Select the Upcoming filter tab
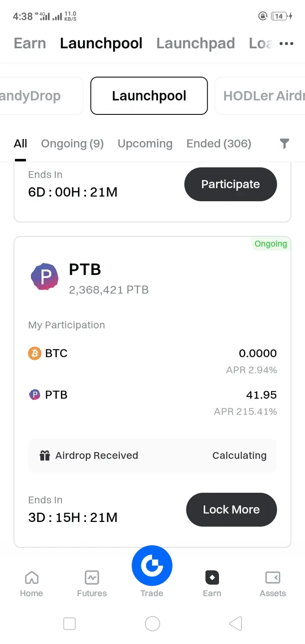This screenshot has height=644, width=305. click(145, 144)
